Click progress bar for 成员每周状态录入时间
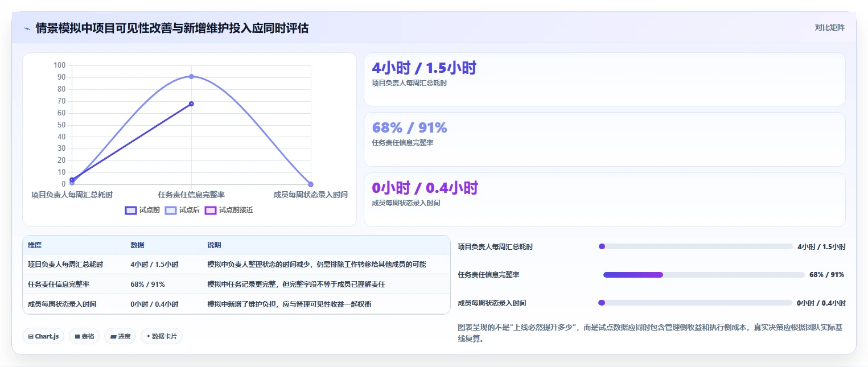Viewport: 868px width, 367px height. [696, 303]
